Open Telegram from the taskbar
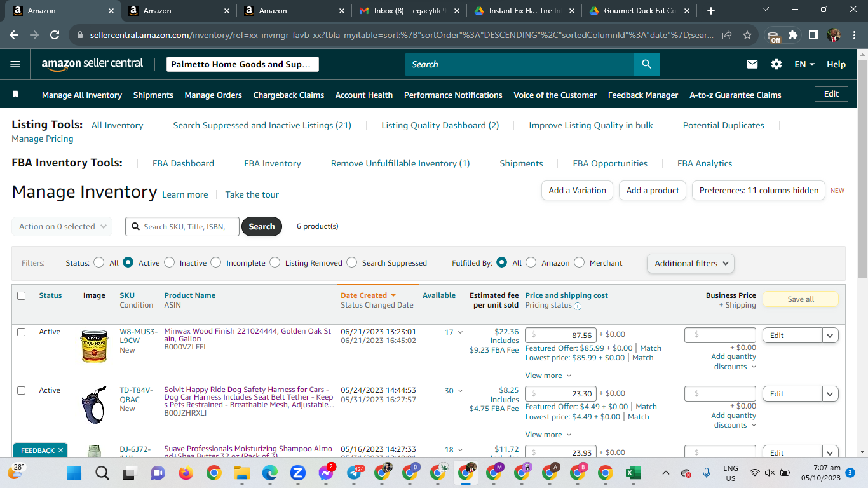The height and width of the screenshot is (488, 868). coord(355,473)
